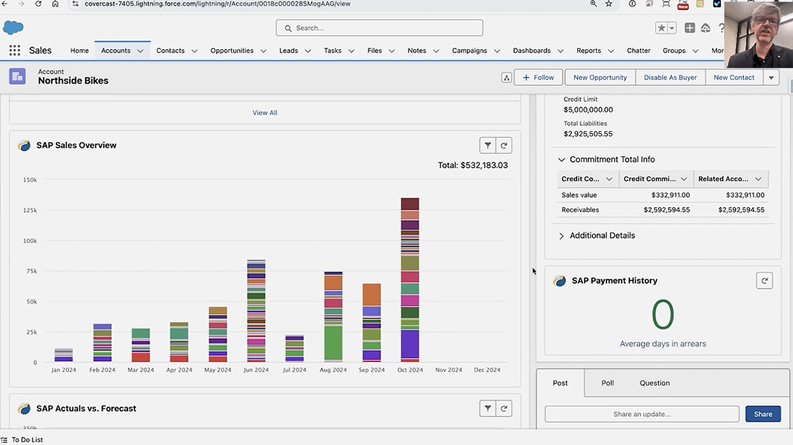
Task: Click the global actions plus icon
Action: 690,28
